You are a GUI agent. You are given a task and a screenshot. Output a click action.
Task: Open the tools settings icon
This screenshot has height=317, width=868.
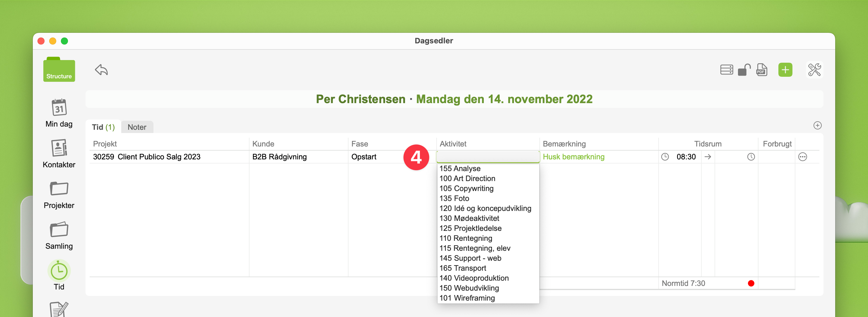point(814,70)
